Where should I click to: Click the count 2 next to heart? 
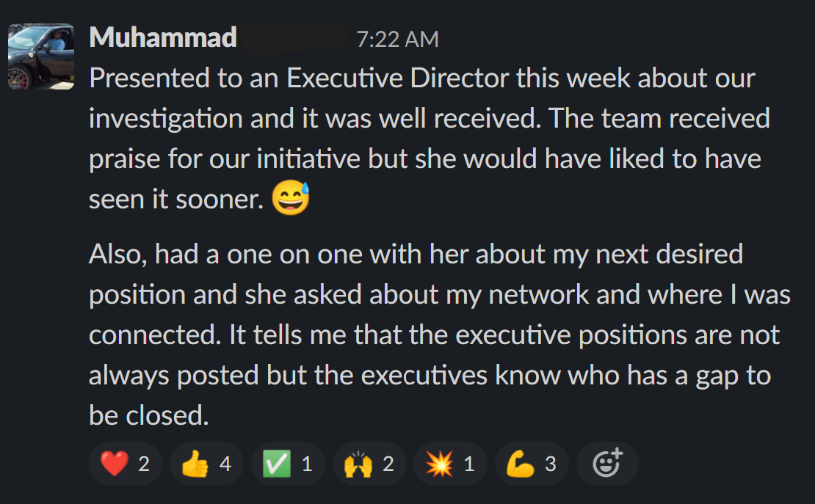pos(144,464)
